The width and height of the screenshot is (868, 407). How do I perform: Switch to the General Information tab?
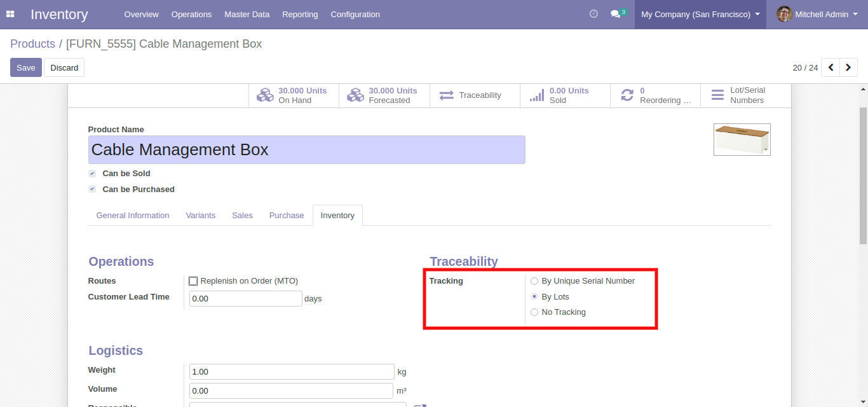point(133,216)
